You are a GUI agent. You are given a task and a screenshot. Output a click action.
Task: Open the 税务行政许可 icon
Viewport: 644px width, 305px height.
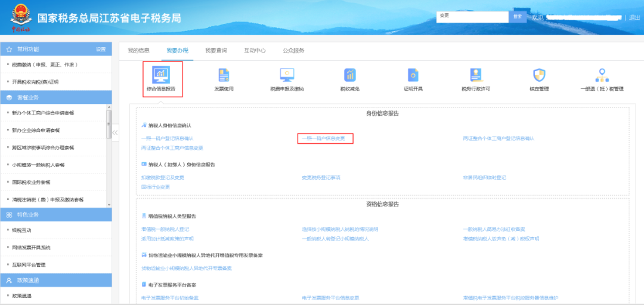(x=476, y=75)
